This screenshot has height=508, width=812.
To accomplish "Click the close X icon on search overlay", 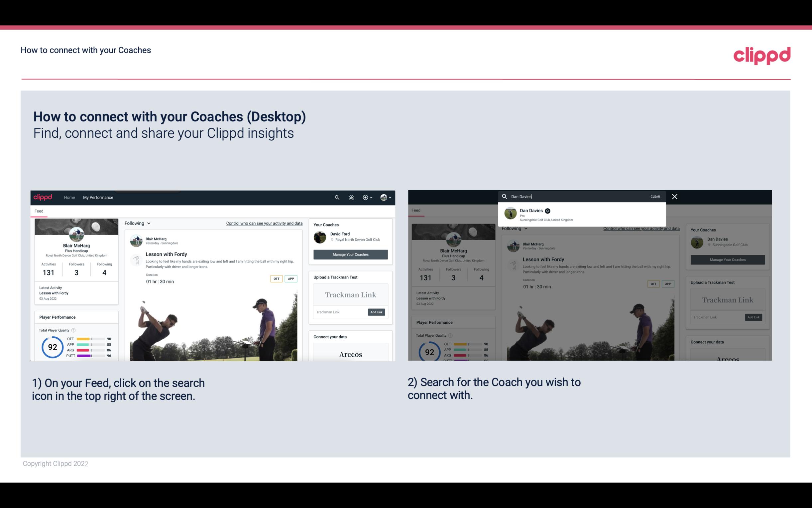I will 674,196.
